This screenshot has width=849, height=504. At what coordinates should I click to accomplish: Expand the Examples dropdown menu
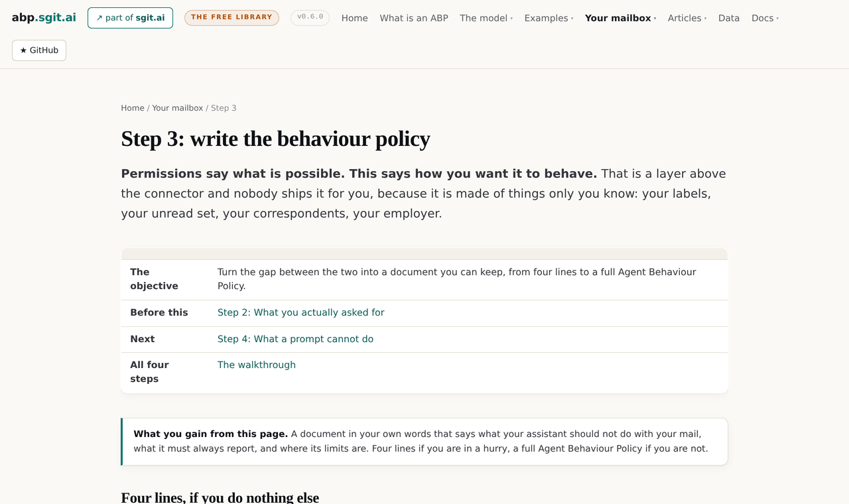point(549,18)
